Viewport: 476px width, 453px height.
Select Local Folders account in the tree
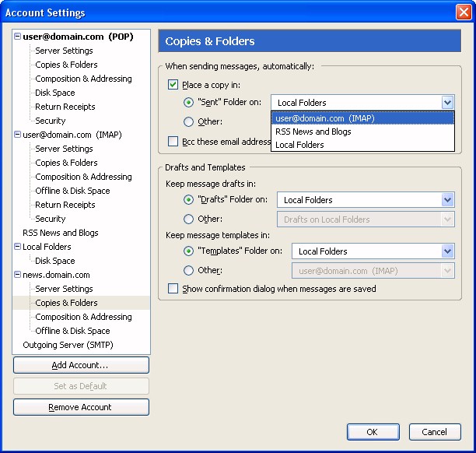click(x=47, y=247)
